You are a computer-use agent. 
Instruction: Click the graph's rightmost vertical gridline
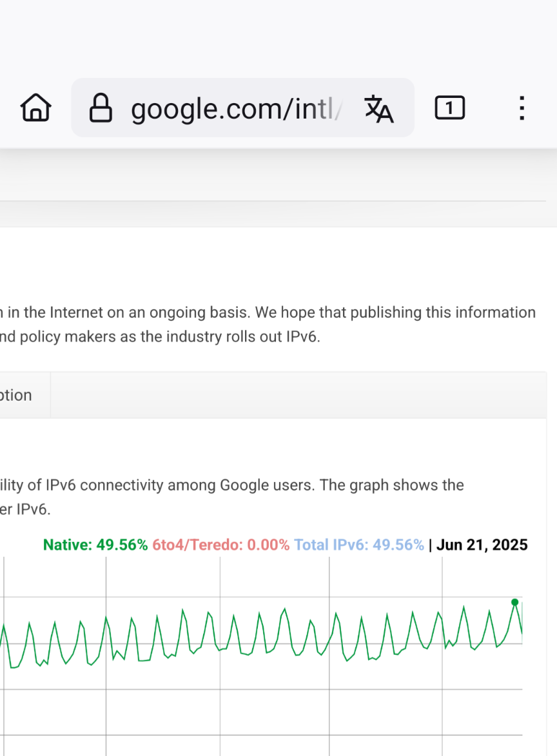click(442, 655)
